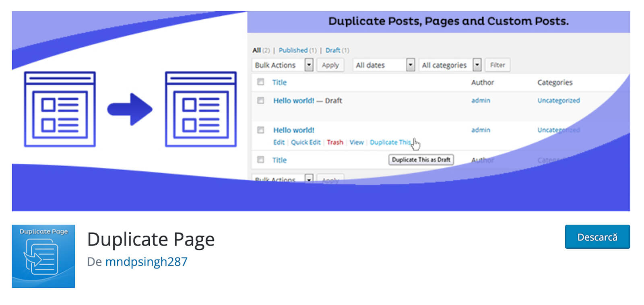This screenshot has width=644, height=305.
Task: Switch to the Published posts filter
Action: [293, 50]
